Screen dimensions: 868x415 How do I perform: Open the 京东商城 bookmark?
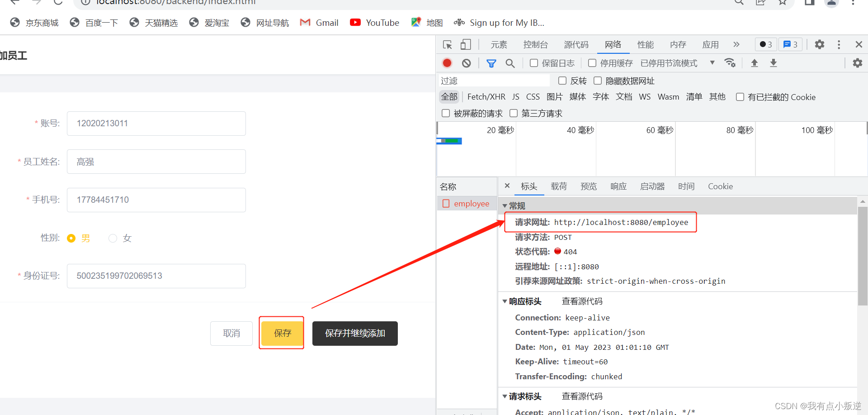[x=34, y=23]
